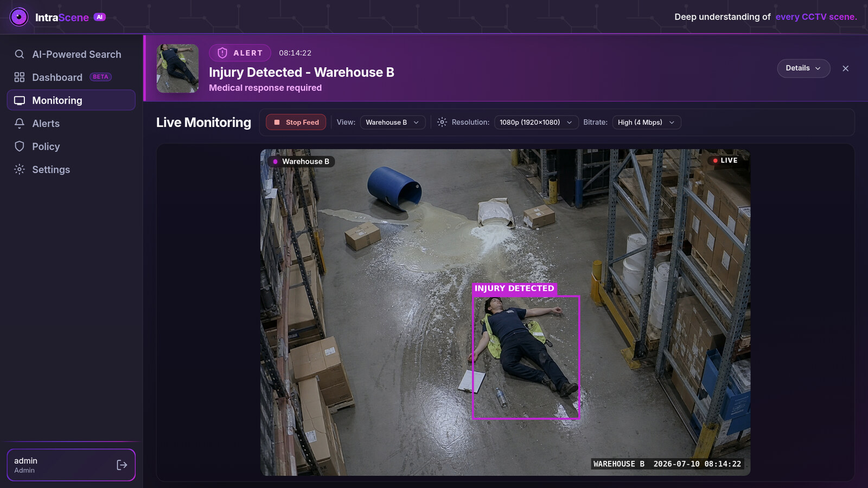Click the every CCTV scene tagline
868x488 pixels.
(816, 17)
